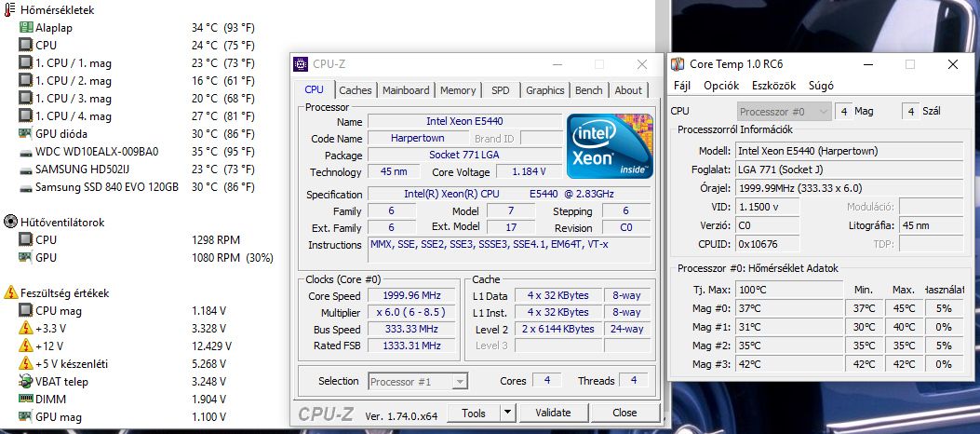Click the Intel Xeon inside logo
This screenshot has width=980, height=434.
610,145
